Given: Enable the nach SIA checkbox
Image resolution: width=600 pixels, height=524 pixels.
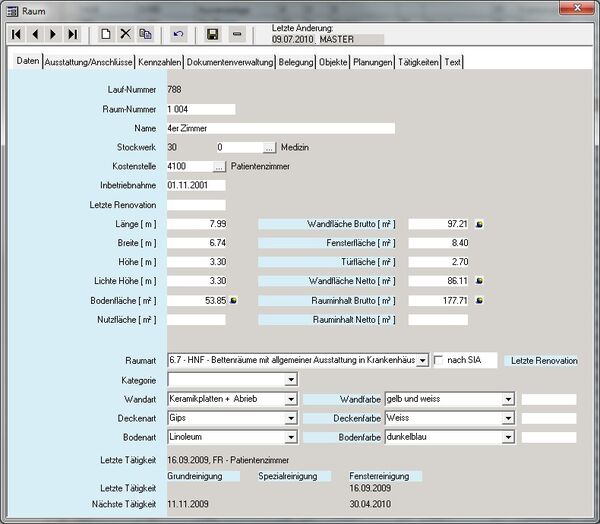Looking at the screenshot, I should (439, 360).
